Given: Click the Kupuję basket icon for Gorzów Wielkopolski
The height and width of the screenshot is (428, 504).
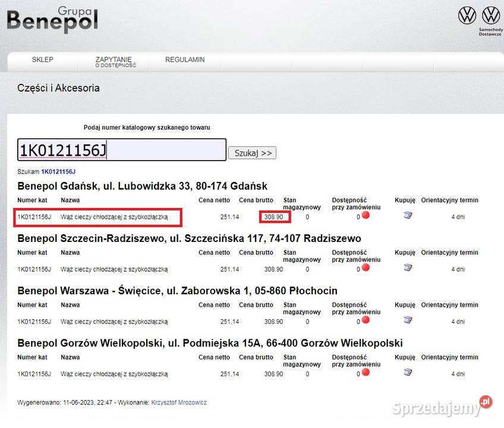Looking at the screenshot, I should click(x=407, y=372).
